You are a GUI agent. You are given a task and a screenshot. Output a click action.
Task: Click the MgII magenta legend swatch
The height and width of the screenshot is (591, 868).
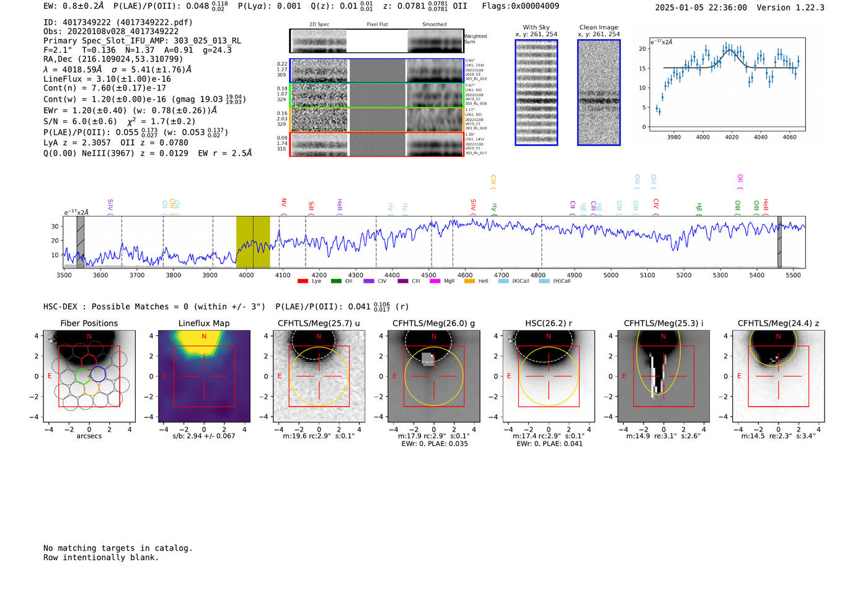point(435,281)
